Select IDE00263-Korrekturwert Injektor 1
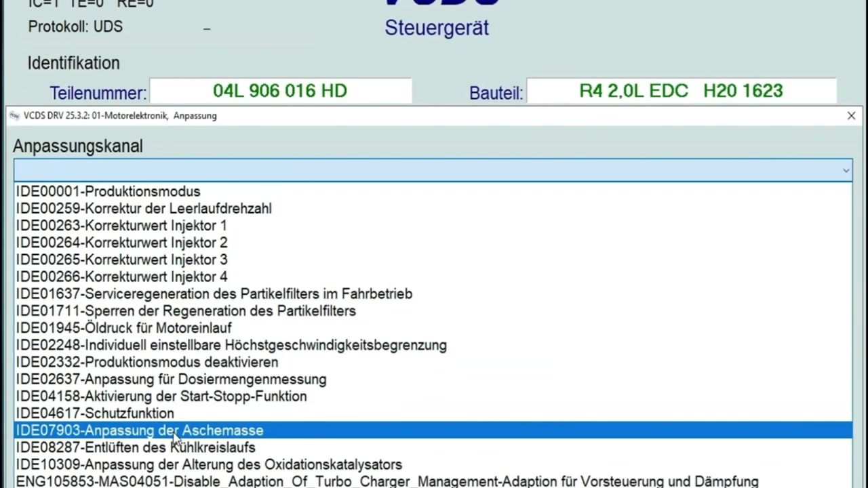 pos(433,226)
